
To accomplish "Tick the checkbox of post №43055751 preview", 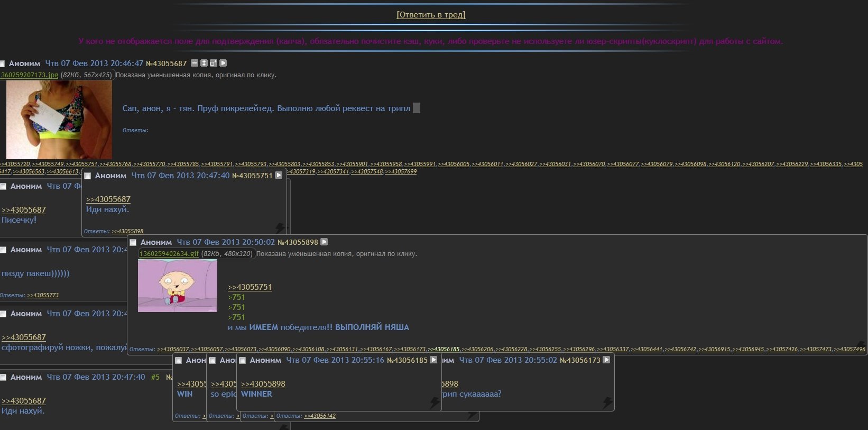I will pyautogui.click(x=88, y=176).
